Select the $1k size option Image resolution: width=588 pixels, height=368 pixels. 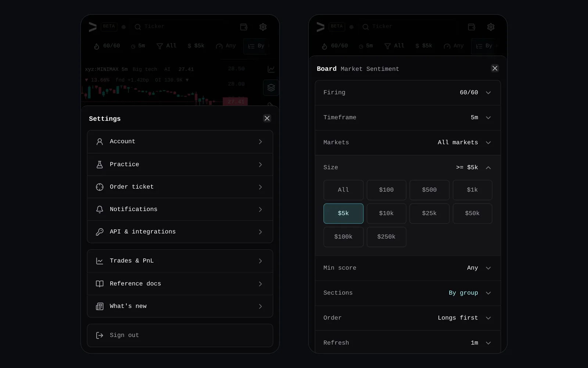(x=472, y=190)
